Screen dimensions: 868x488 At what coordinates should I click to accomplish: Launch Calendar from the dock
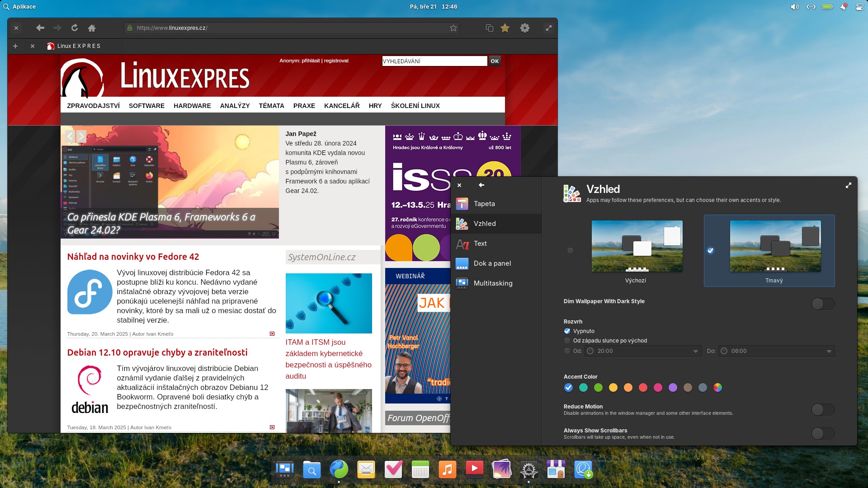tap(420, 470)
